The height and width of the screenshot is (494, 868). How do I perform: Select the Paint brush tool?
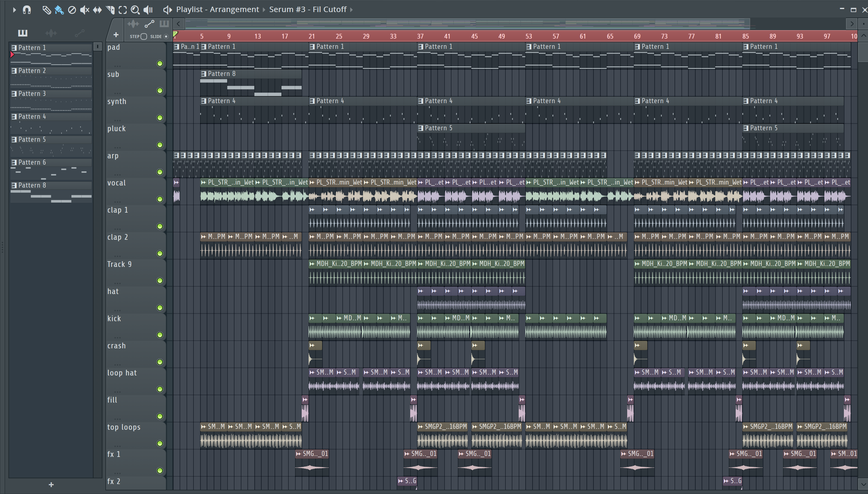tap(59, 10)
